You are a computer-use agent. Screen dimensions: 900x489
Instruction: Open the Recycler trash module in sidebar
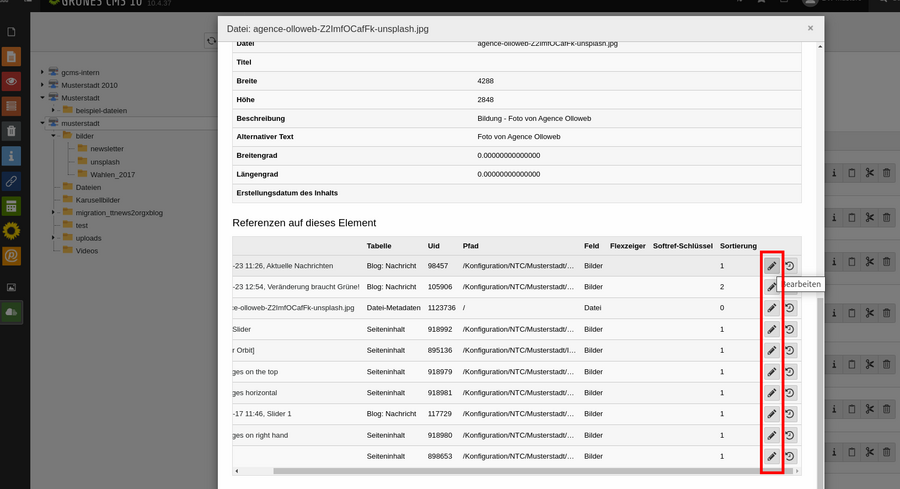pyautogui.click(x=11, y=131)
